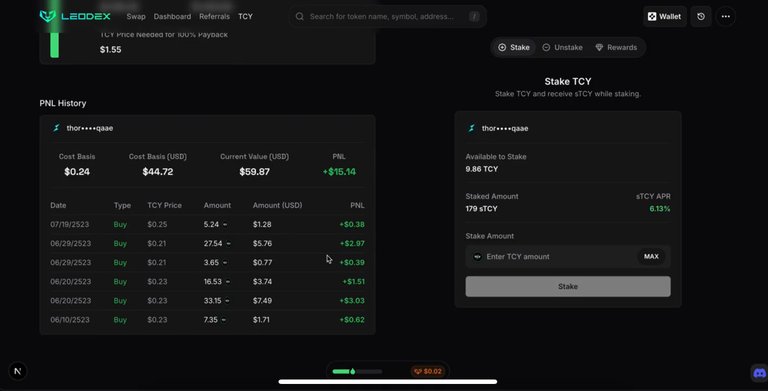Click the green progress bar at bottom
The height and width of the screenshot is (391, 768).
tap(357, 371)
